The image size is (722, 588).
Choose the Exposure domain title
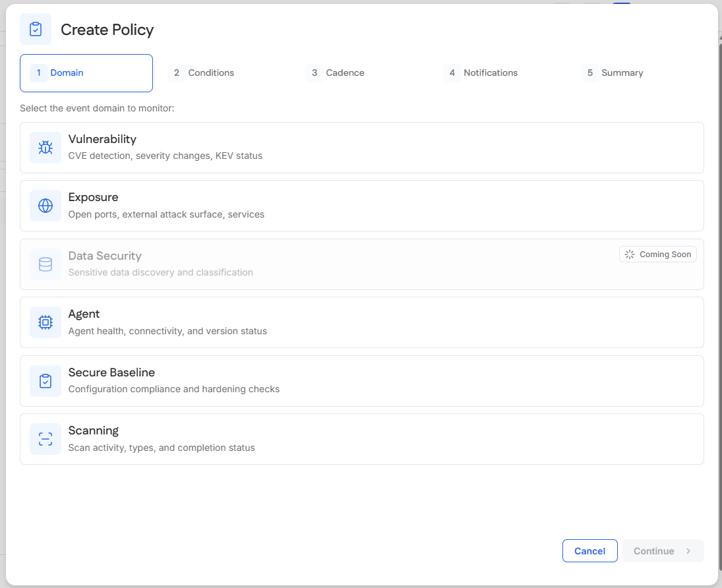point(93,197)
